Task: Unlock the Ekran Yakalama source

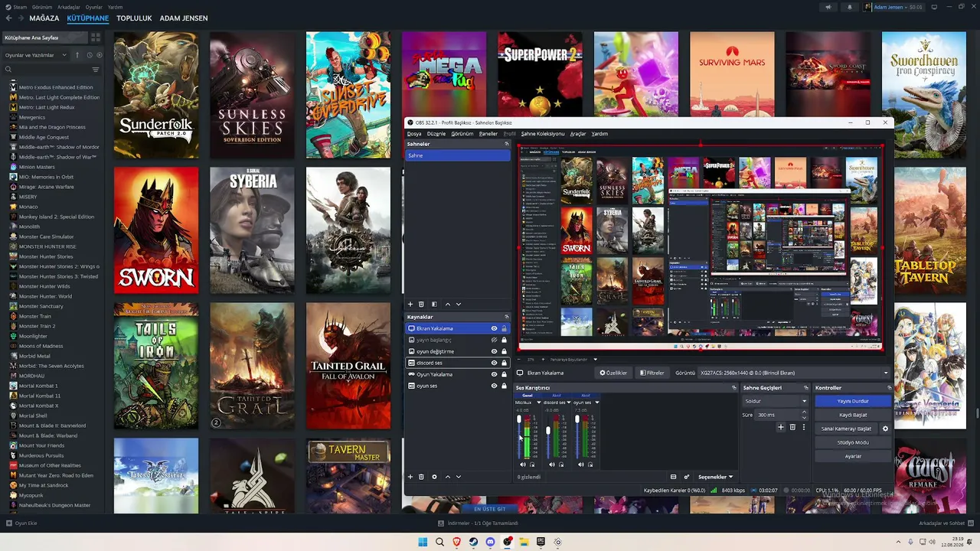Action: (504, 328)
